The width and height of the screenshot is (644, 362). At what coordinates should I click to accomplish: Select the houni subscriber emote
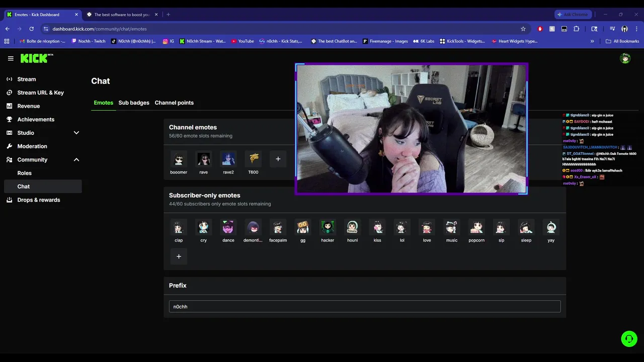click(x=352, y=227)
